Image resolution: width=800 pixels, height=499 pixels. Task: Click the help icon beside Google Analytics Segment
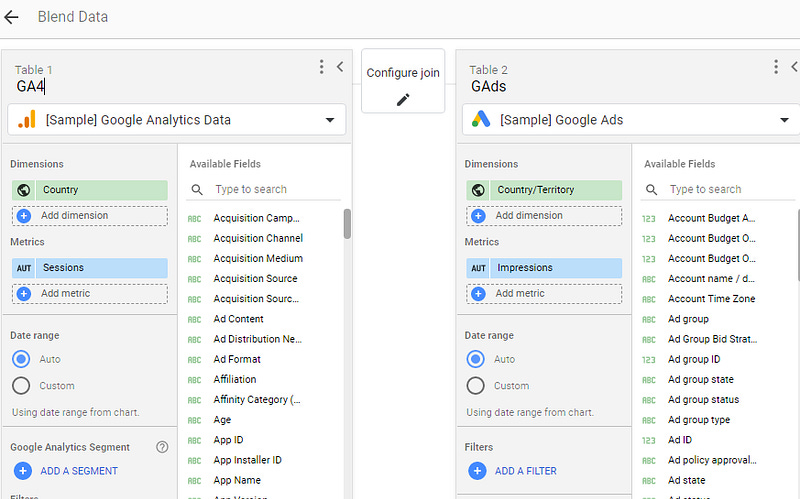point(162,447)
